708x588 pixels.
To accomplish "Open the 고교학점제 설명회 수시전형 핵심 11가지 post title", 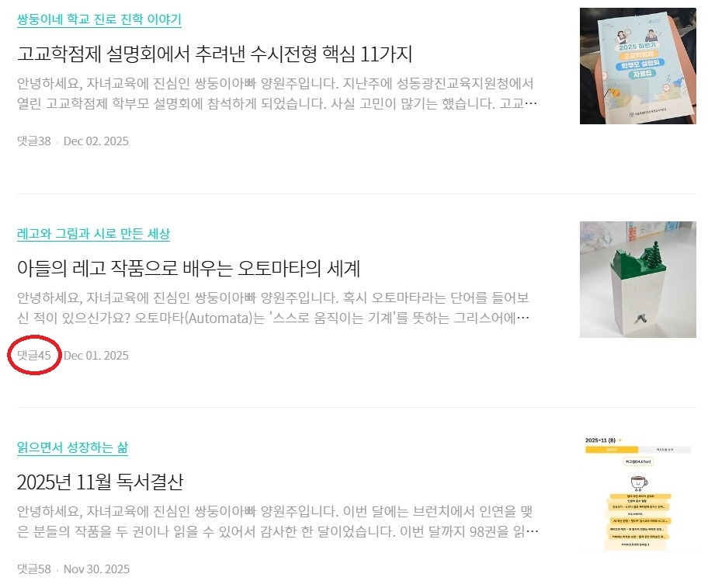I will 214,54.
